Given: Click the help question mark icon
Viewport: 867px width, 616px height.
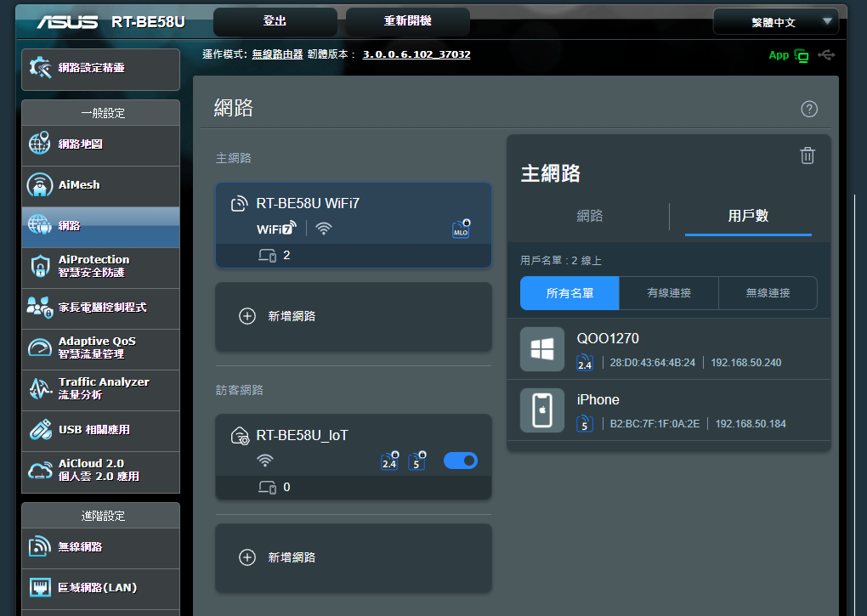Looking at the screenshot, I should [809, 109].
